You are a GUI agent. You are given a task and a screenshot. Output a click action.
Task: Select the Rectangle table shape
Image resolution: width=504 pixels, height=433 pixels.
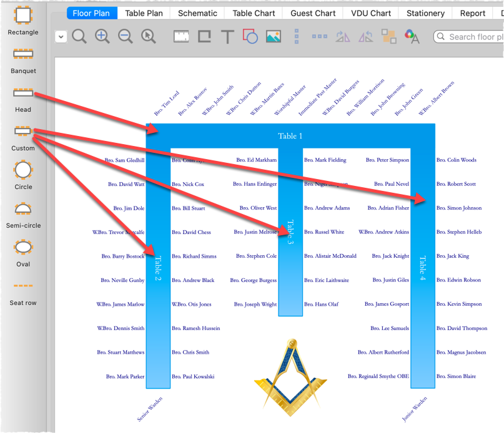(23, 15)
